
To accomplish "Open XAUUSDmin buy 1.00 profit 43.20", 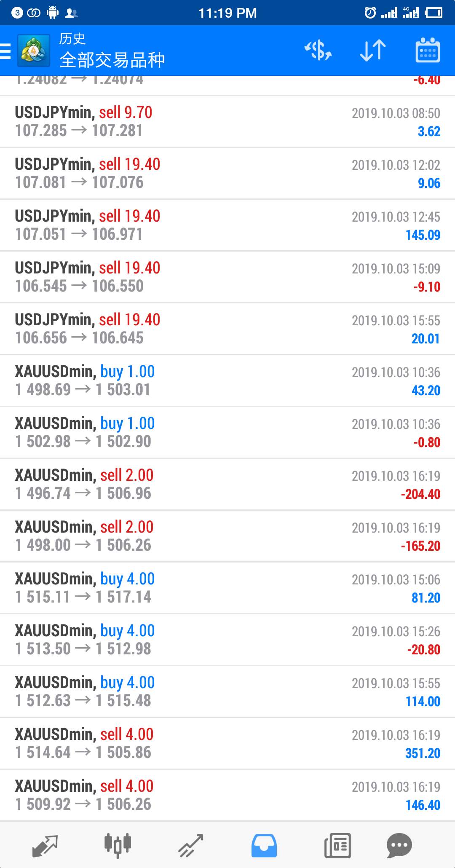I will [x=227, y=381].
